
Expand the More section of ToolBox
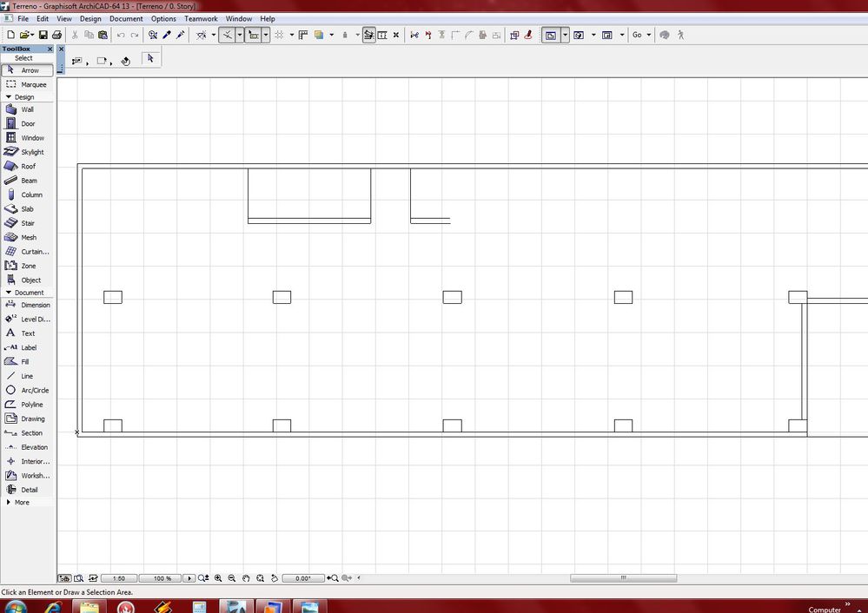[9, 502]
